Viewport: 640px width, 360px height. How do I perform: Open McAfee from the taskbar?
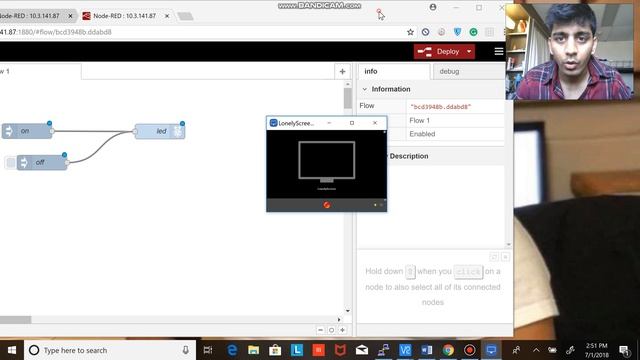click(340, 350)
